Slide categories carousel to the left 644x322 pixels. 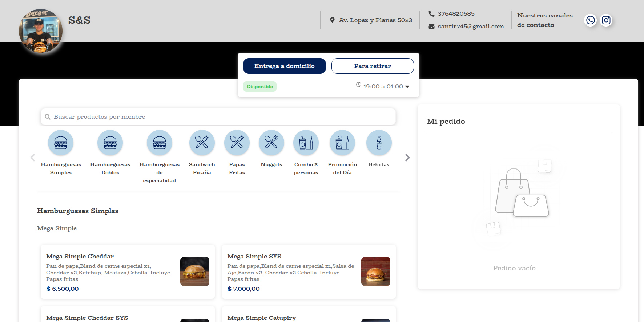33,158
